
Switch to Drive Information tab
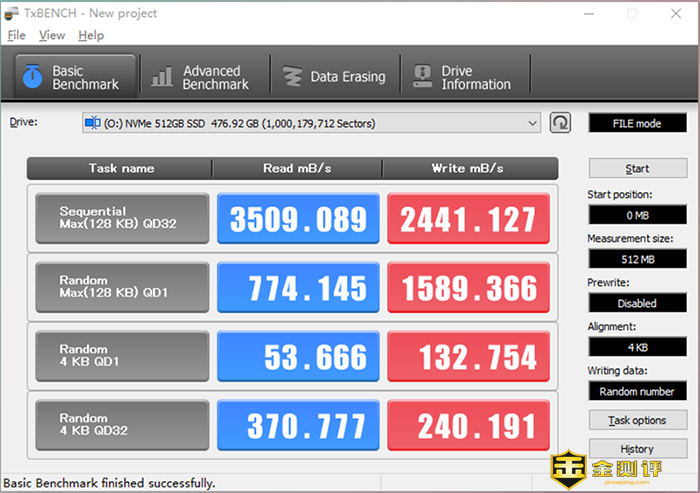(465, 77)
